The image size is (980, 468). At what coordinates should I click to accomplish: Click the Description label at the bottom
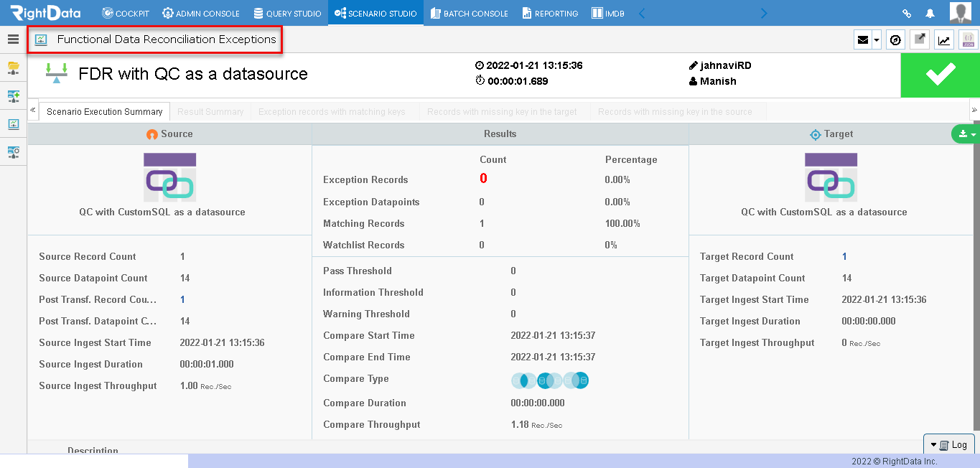click(x=93, y=451)
